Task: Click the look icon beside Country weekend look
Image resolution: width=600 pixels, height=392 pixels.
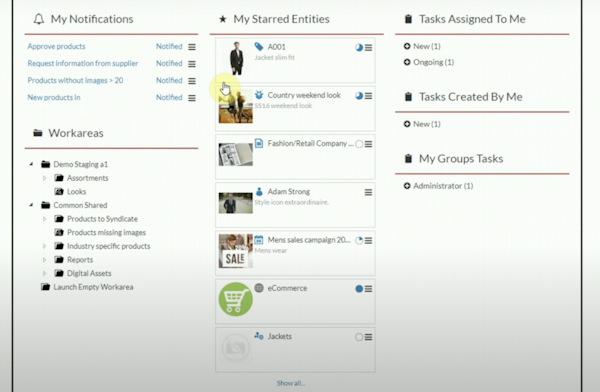Action: tap(259, 95)
